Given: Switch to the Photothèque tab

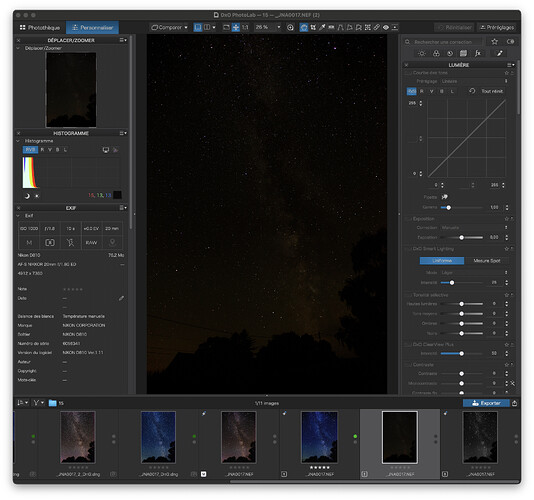Looking at the screenshot, I should (40, 28).
